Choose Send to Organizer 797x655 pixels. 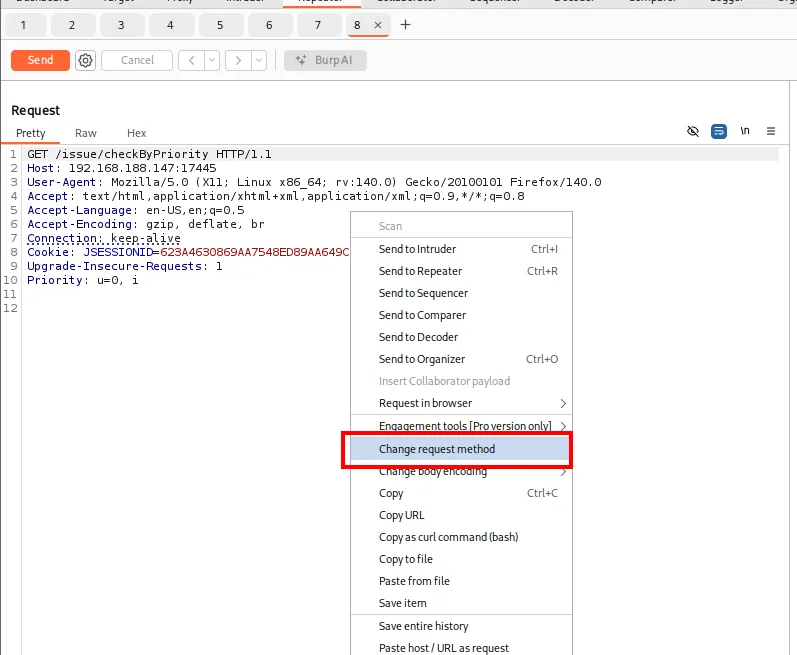coord(462,359)
